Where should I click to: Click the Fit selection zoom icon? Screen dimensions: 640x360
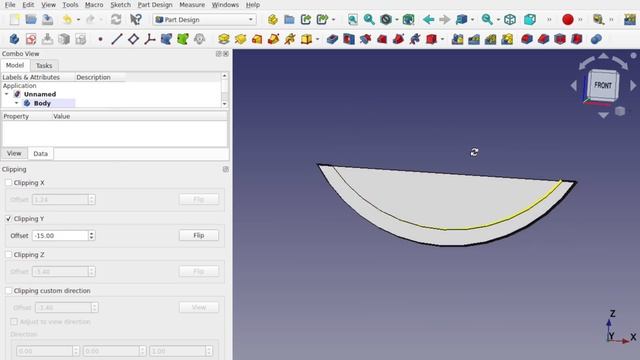pos(369,20)
